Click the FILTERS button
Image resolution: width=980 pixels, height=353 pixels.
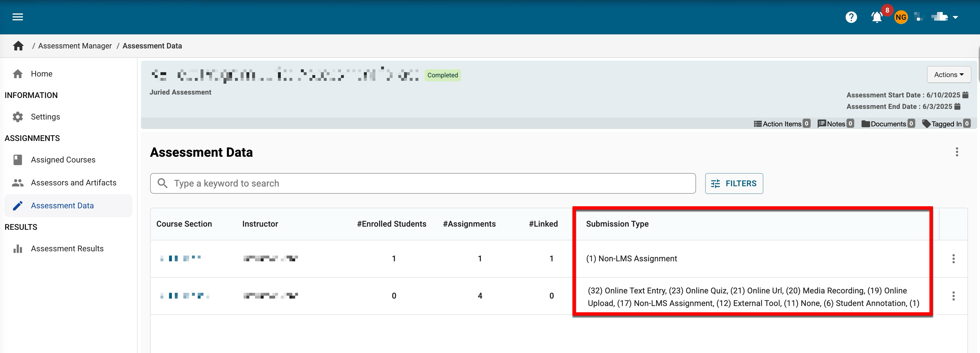click(734, 184)
